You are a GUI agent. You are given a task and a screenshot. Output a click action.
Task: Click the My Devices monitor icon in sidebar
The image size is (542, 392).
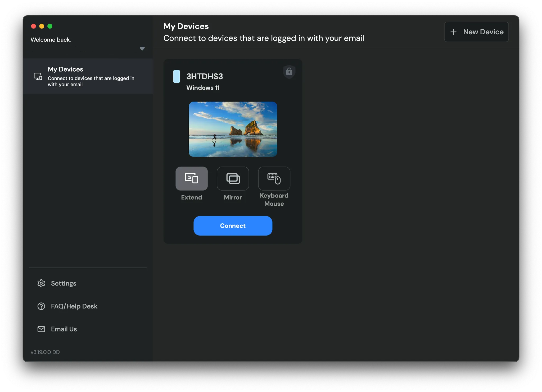point(38,76)
